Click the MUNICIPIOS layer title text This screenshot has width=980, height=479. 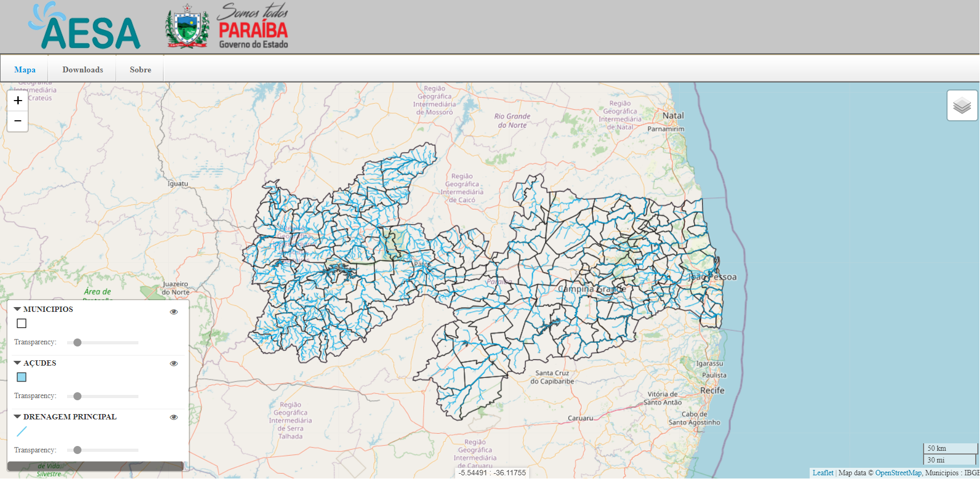coord(48,309)
